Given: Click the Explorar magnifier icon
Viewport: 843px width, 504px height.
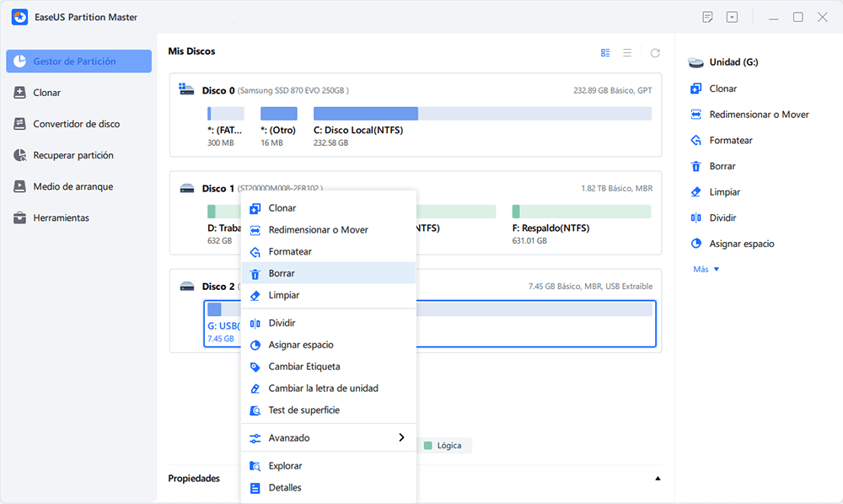Looking at the screenshot, I should (x=255, y=466).
